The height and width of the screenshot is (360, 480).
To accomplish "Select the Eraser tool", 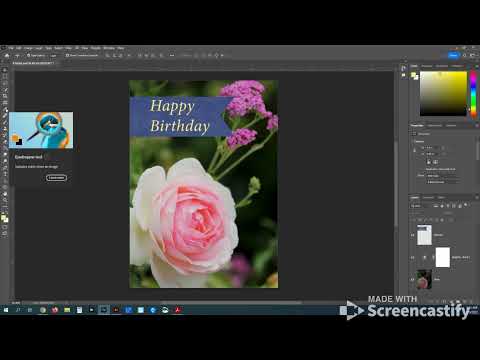I will click(5, 142).
